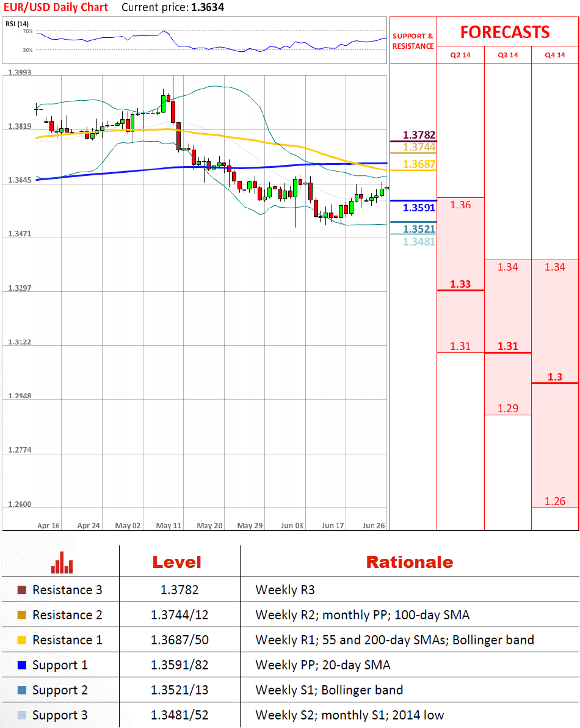Click the 'SUPPORT & RESISTANCE' header
This screenshot has height=728, width=580.
(x=413, y=41)
